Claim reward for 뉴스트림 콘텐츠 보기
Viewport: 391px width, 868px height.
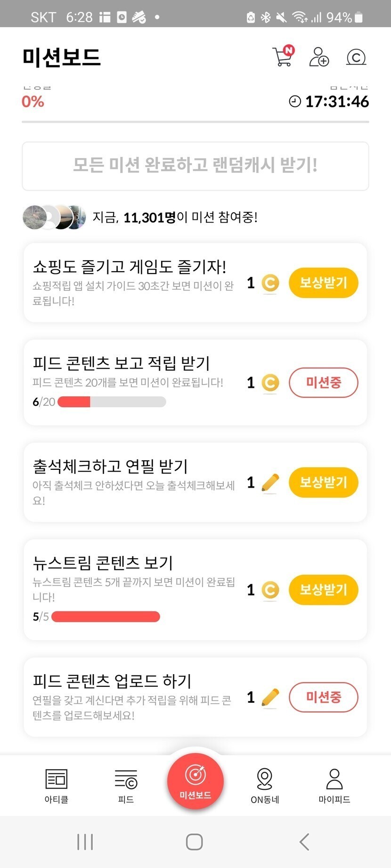tap(323, 590)
